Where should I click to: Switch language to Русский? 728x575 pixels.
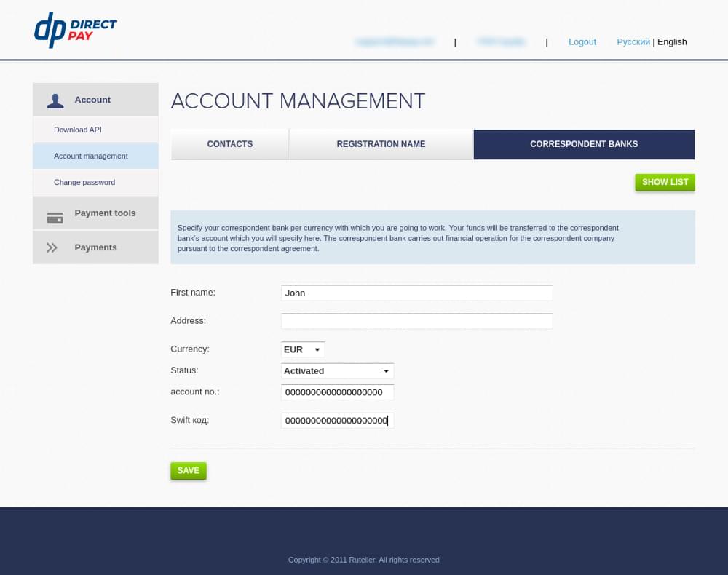pos(633,42)
